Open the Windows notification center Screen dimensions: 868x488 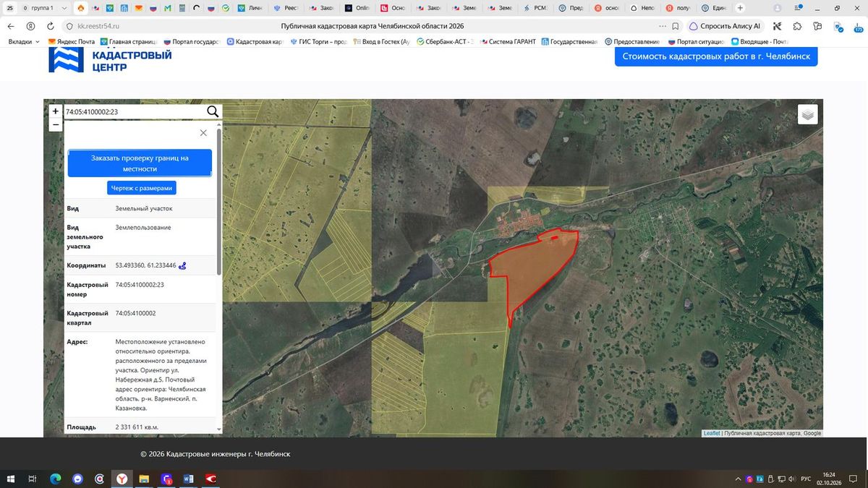pyautogui.click(x=852, y=479)
